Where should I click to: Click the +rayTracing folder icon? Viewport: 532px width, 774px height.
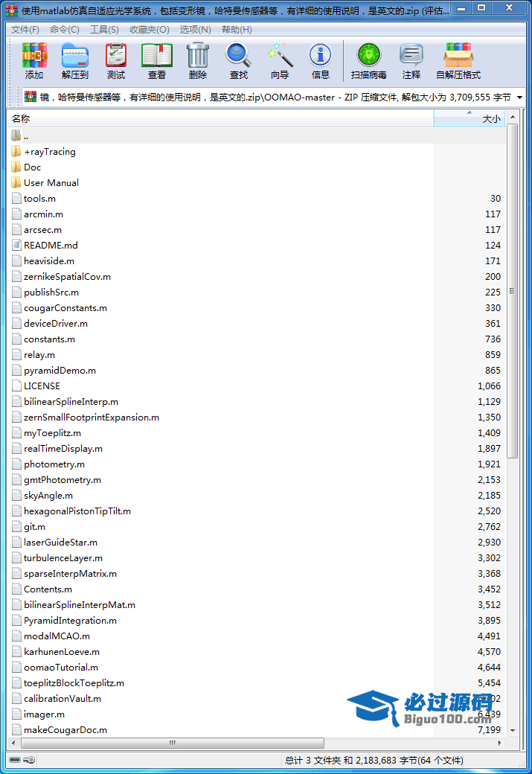pos(16,152)
